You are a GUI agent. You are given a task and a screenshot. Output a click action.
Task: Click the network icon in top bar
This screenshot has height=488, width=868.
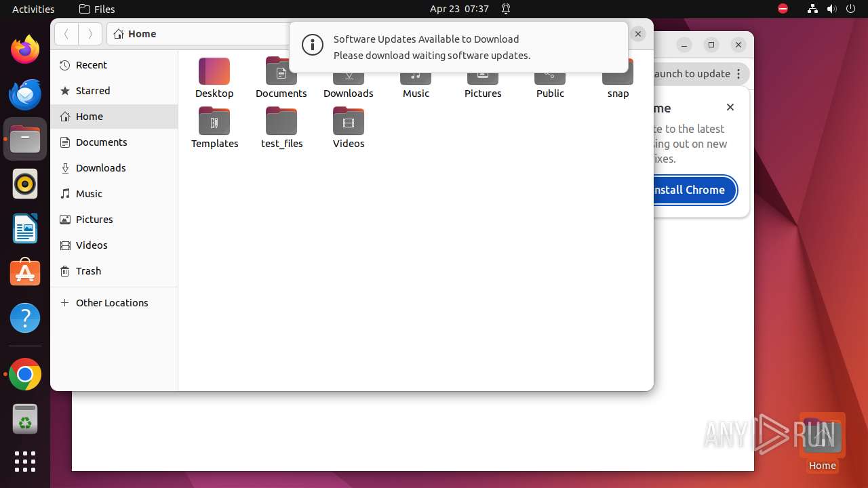pyautogui.click(x=812, y=9)
